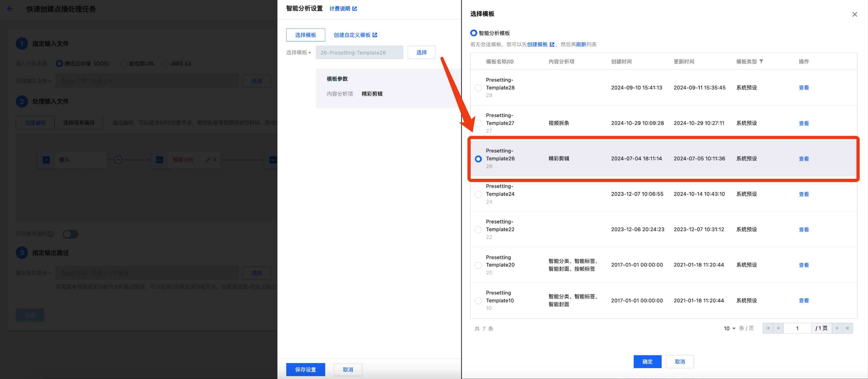The width and height of the screenshot is (868, 379).
Task: Click the previous page arrow
Action: [x=778, y=328]
